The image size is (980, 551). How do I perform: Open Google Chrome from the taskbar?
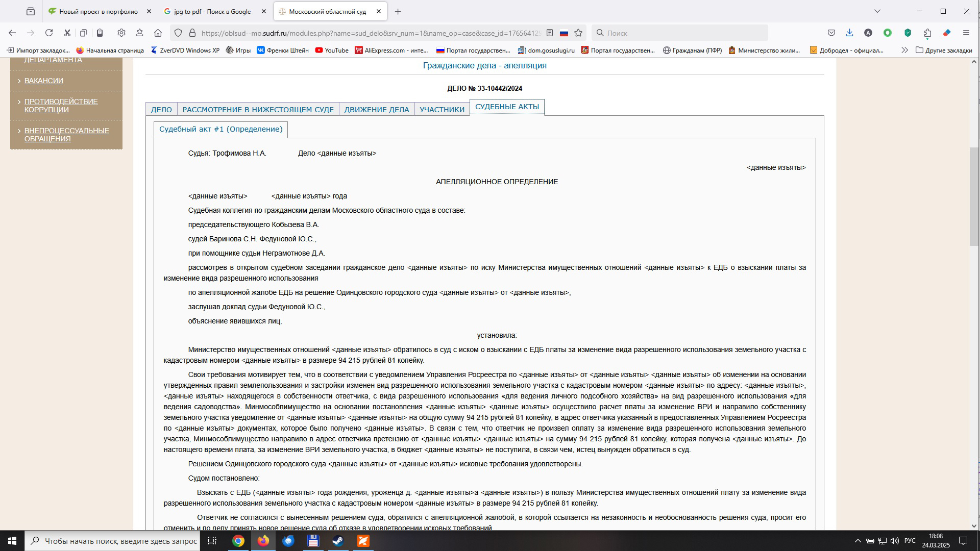[238, 541]
